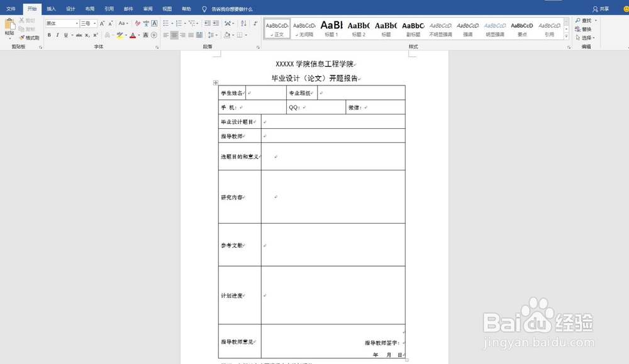Click the 共享 (Share) button

pyautogui.click(x=603, y=9)
